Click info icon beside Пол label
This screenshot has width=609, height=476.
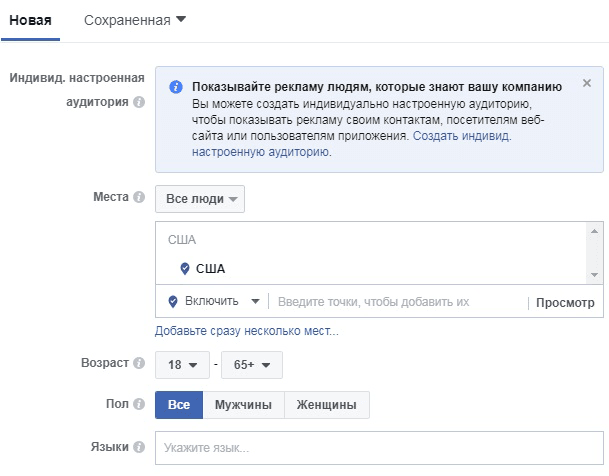(139, 404)
